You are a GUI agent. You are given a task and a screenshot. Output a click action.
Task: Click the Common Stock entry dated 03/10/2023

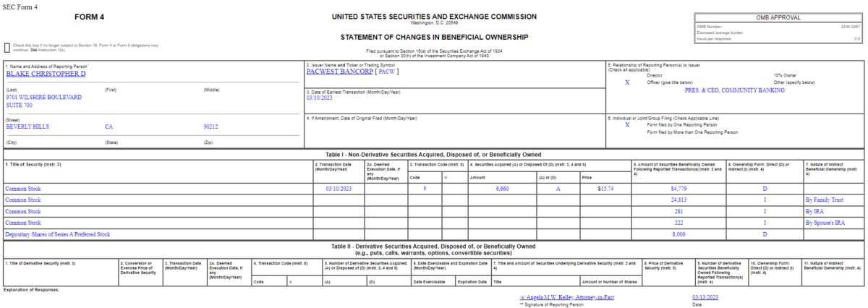pos(23,189)
